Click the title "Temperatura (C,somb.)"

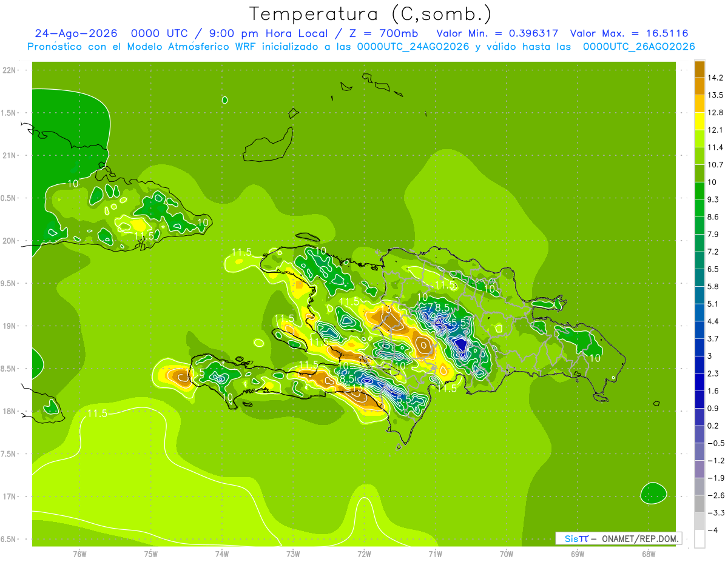[x=370, y=14]
